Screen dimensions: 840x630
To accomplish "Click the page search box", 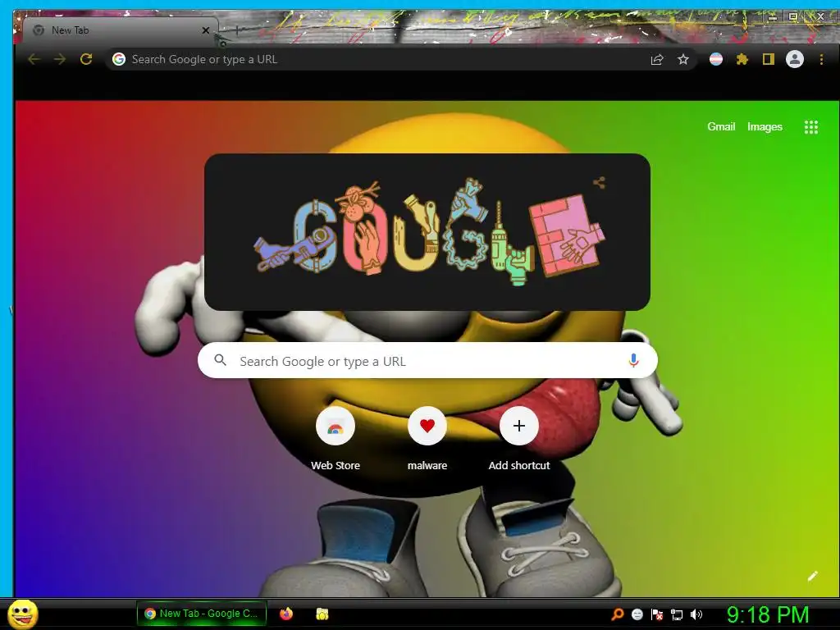I will click(x=427, y=361).
